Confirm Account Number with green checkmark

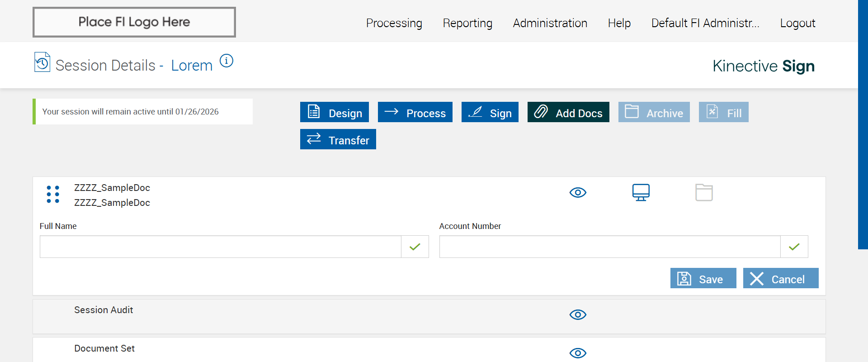tap(794, 247)
